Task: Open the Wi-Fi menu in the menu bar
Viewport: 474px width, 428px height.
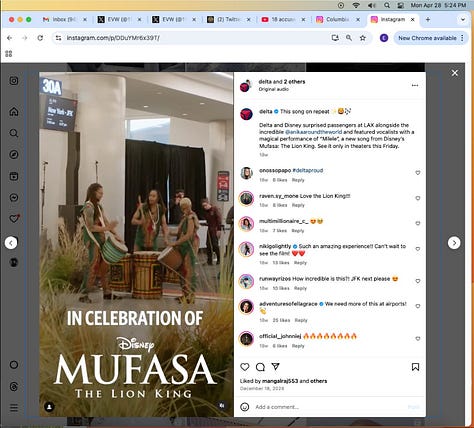Action: (x=356, y=5)
